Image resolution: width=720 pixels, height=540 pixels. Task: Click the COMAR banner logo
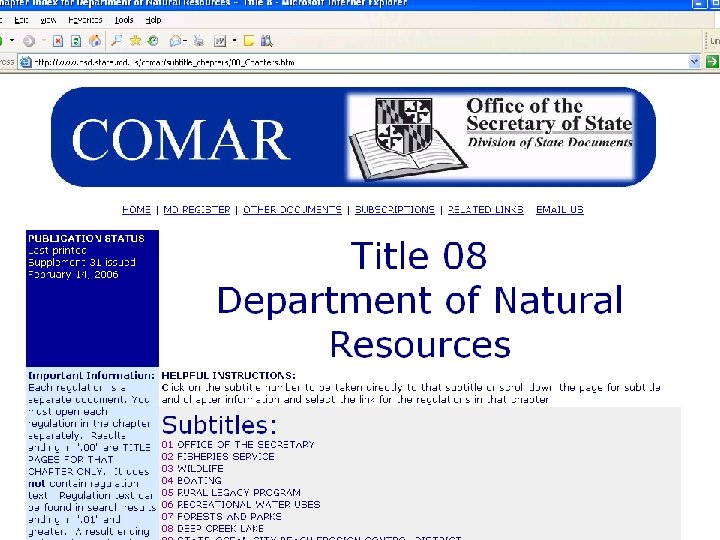click(181, 139)
